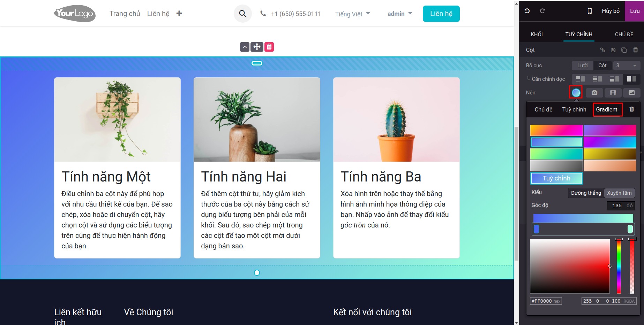Switch to the KHỐI tab

coord(537,34)
